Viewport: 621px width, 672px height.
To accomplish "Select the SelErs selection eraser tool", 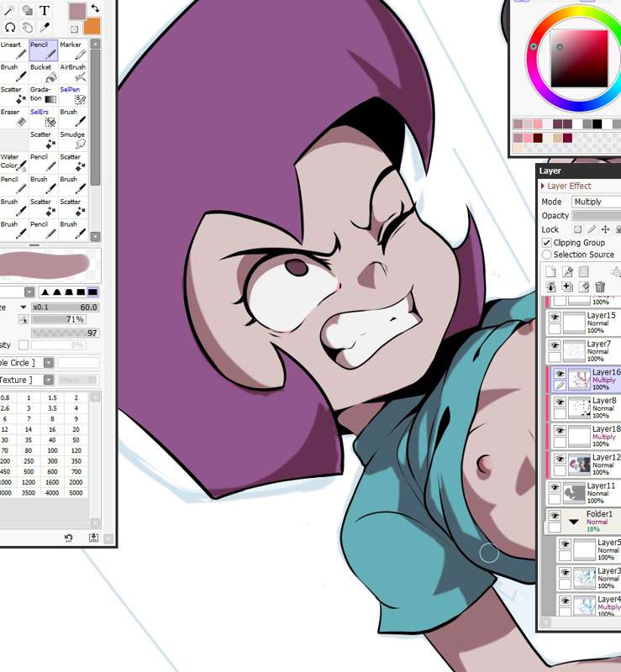I will click(x=44, y=118).
